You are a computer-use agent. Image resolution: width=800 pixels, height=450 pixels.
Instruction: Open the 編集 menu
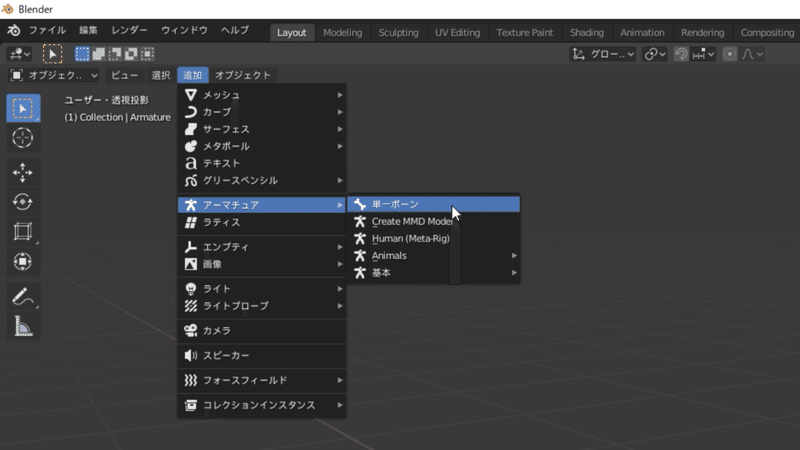pos(88,31)
